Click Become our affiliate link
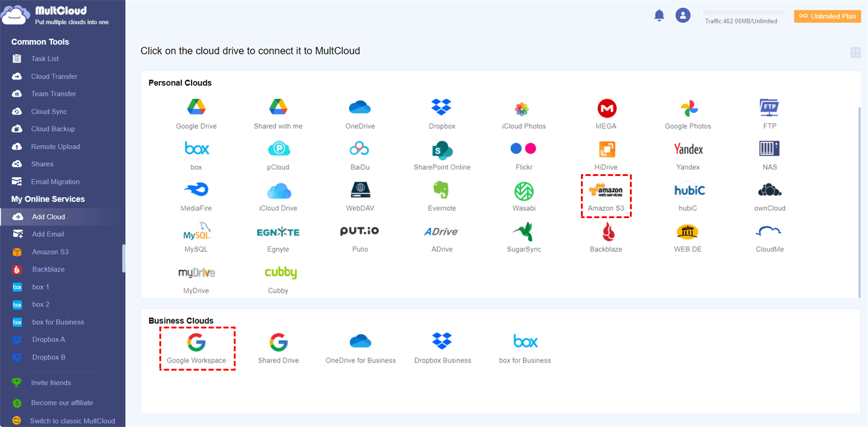This screenshot has width=868, height=427. point(62,403)
